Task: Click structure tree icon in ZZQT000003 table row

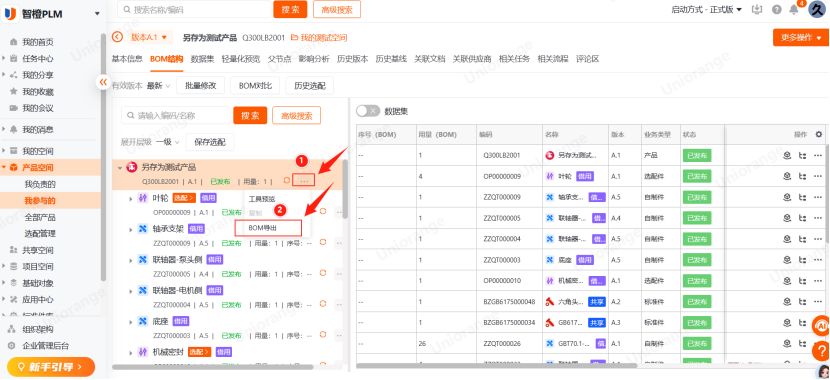Action: [x=802, y=260]
